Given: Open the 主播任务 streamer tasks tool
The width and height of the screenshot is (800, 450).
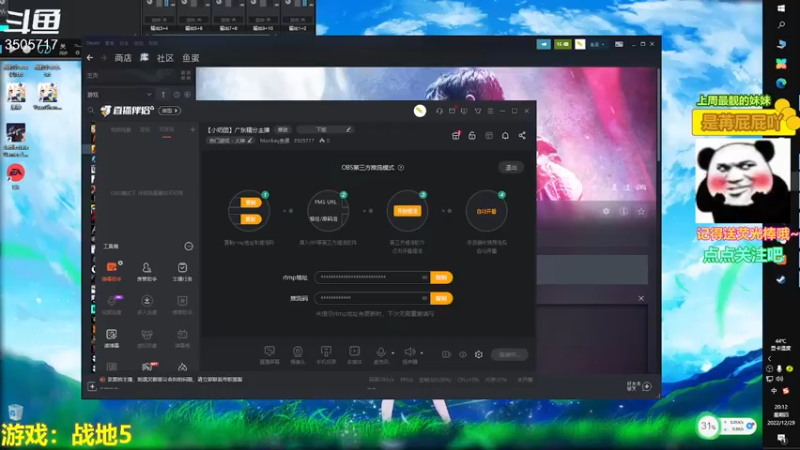Looking at the screenshot, I should [x=182, y=271].
